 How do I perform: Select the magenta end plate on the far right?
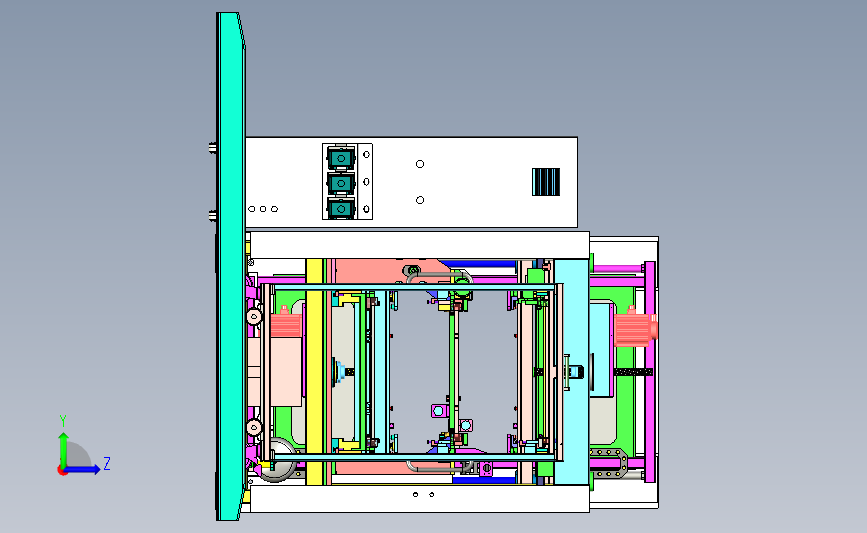click(x=650, y=372)
